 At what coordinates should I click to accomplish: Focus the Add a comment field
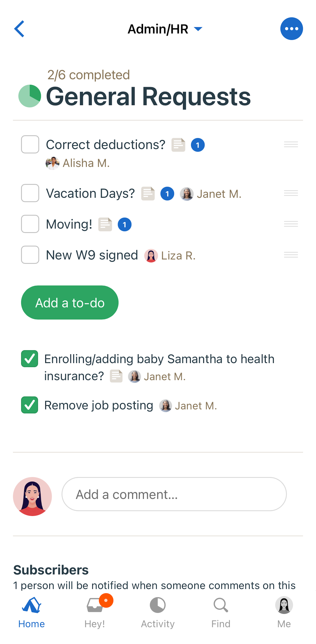click(174, 494)
